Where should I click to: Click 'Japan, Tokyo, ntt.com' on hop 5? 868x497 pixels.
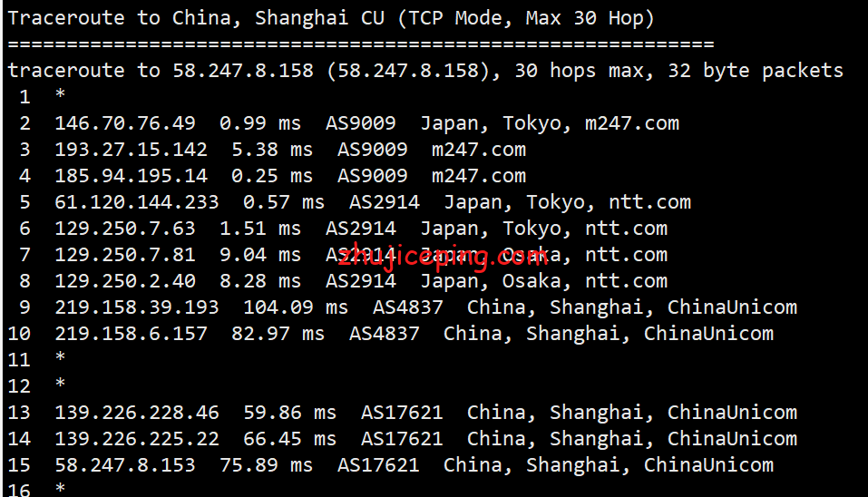[x=568, y=202]
